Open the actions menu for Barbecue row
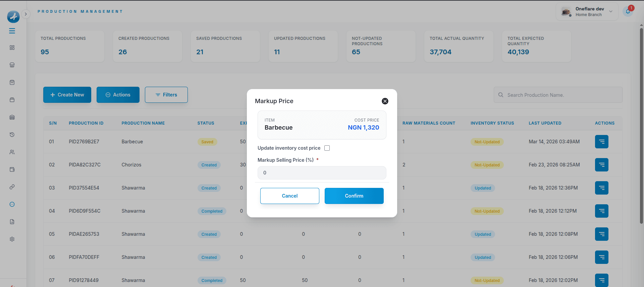 point(601,142)
